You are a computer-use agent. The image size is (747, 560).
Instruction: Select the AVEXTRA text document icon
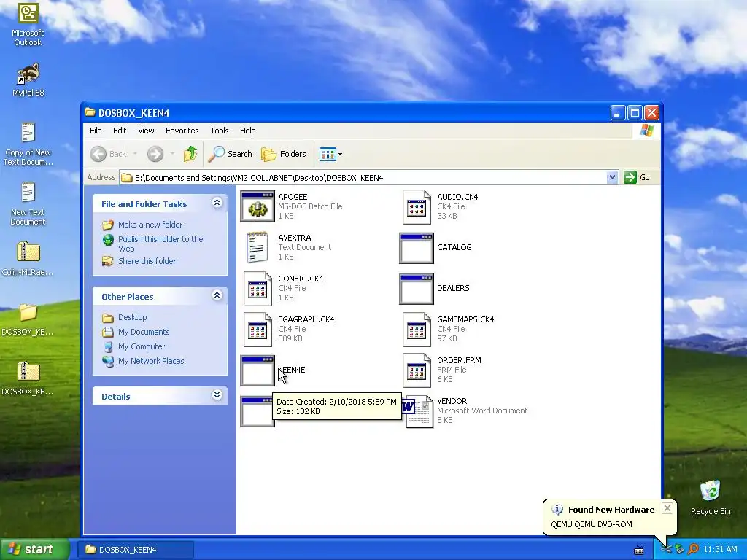258,248
